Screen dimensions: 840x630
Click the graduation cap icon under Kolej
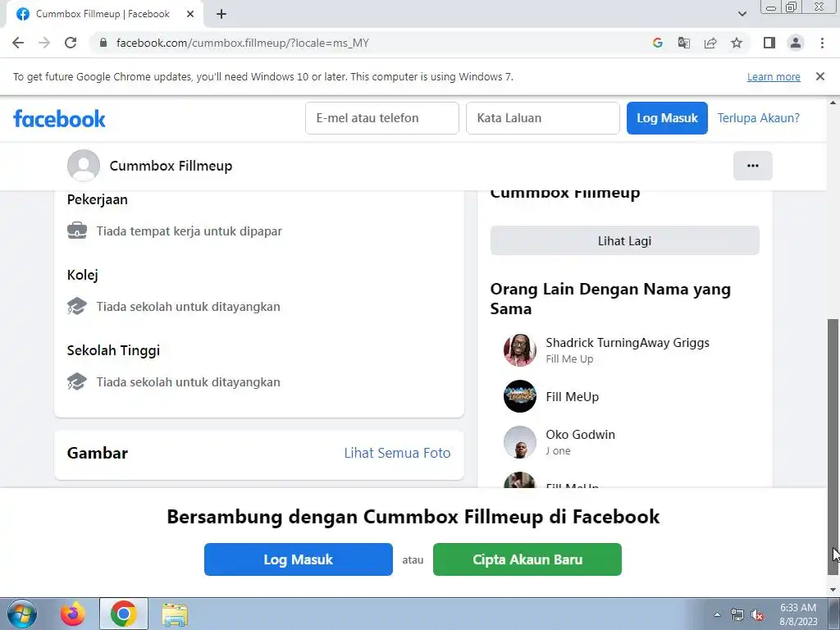point(77,307)
